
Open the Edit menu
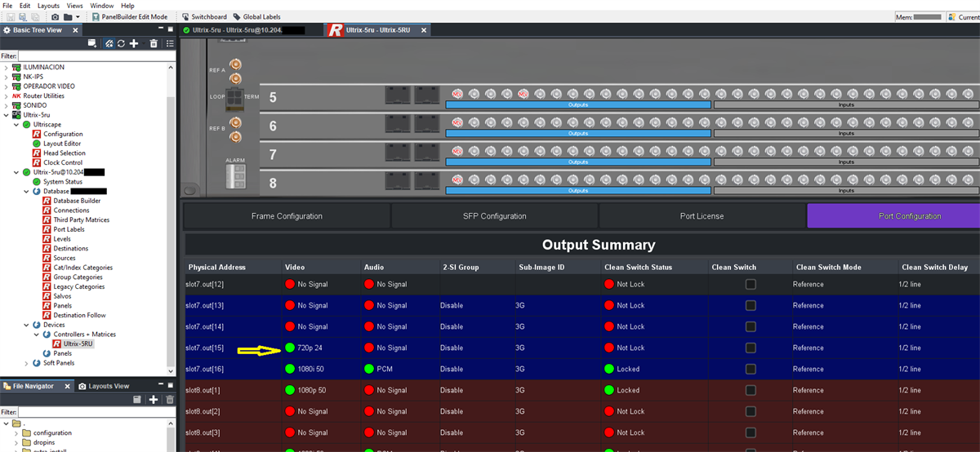pyautogui.click(x=24, y=5)
